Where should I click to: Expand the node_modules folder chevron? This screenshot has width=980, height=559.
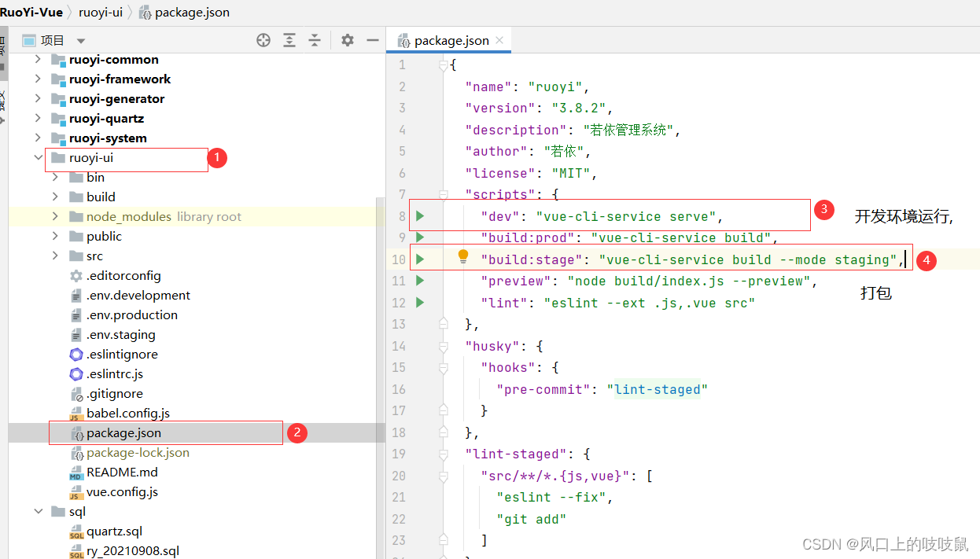point(55,216)
